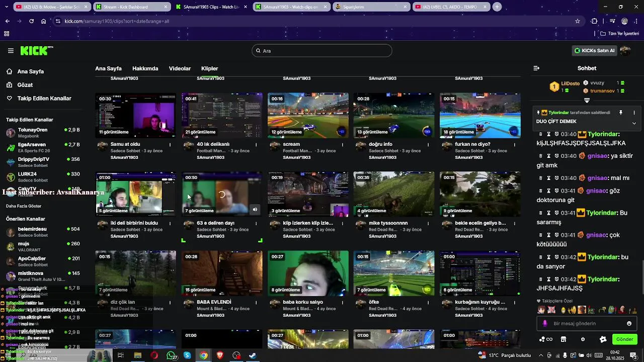Open Ana Sayfa in the left sidebar
This screenshot has height=362, width=644.
[x=30, y=71]
